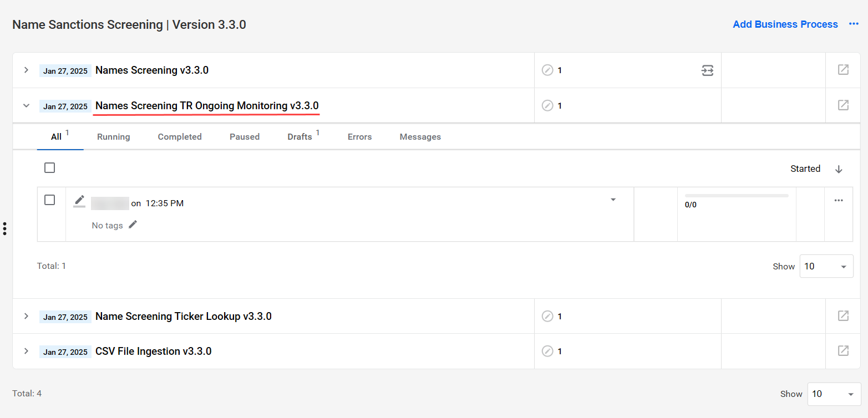Edit the draft instance pencil icon
Viewport: 868px width, 418px height.
coord(79,201)
